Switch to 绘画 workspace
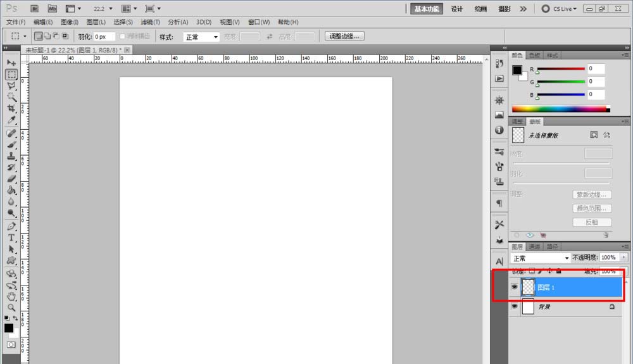The height and width of the screenshot is (364, 633). [x=480, y=9]
